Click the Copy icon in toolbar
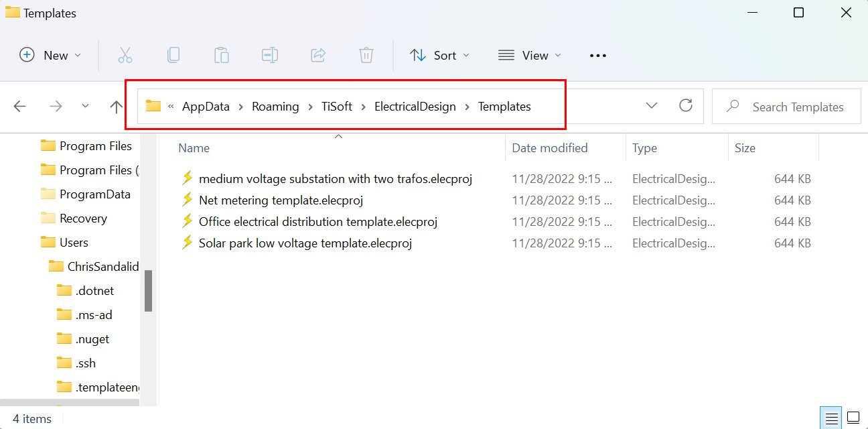The image size is (868, 429). tap(173, 56)
